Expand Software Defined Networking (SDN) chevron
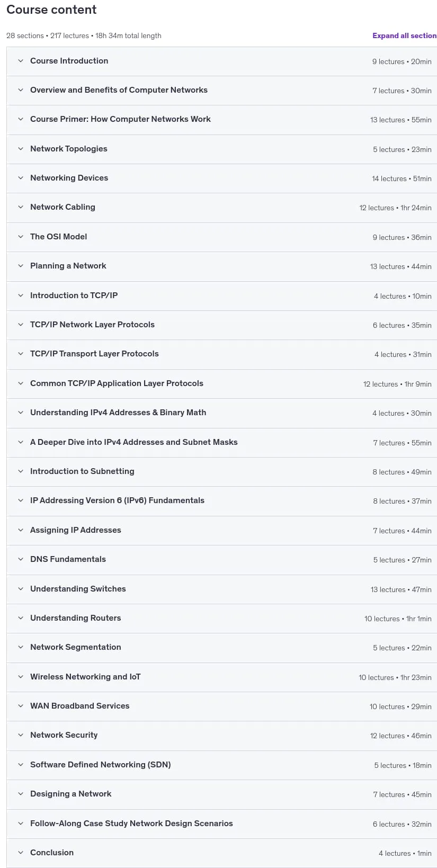 (21, 765)
